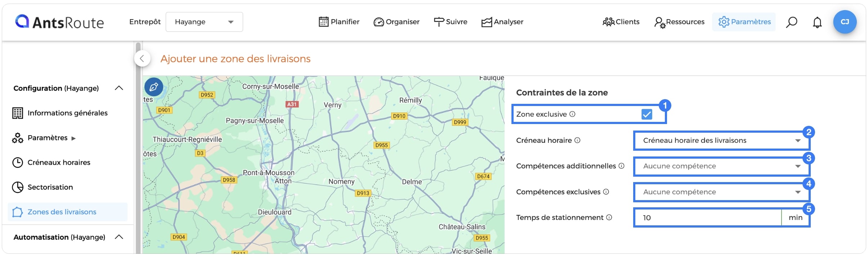
Task: Click the A31 road marker on map
Action: pos(292,104)
